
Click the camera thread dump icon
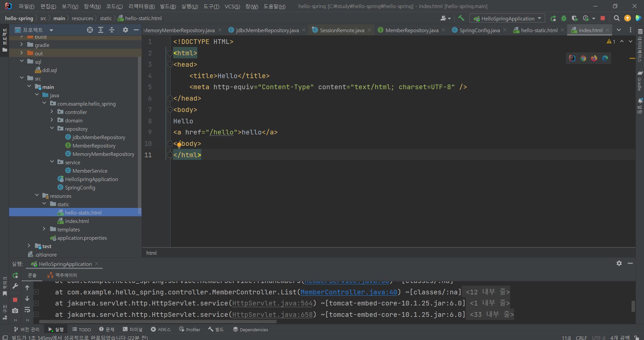(x=15, y=310)
